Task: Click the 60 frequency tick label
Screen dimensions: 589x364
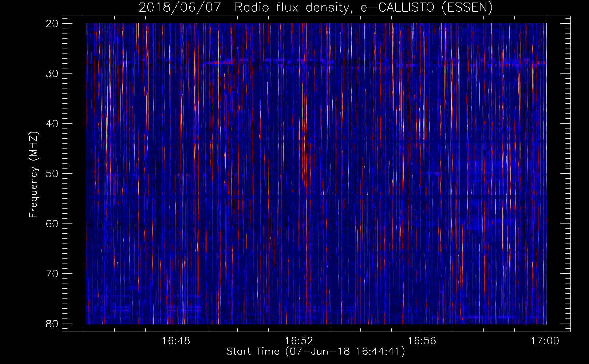Action: 52,223
